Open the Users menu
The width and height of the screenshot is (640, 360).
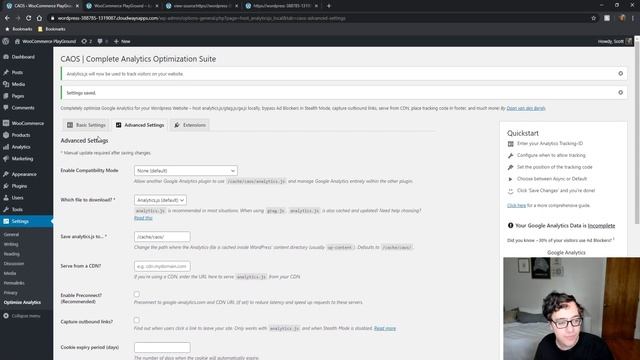pos(17,198)
